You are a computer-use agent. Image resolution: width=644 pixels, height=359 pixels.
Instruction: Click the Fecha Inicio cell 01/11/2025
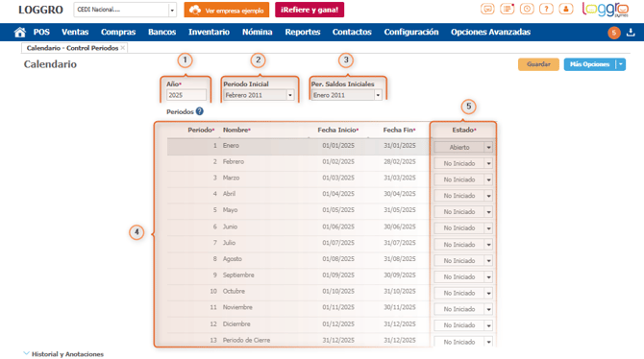pyautogui.click(x=338, y=307)
